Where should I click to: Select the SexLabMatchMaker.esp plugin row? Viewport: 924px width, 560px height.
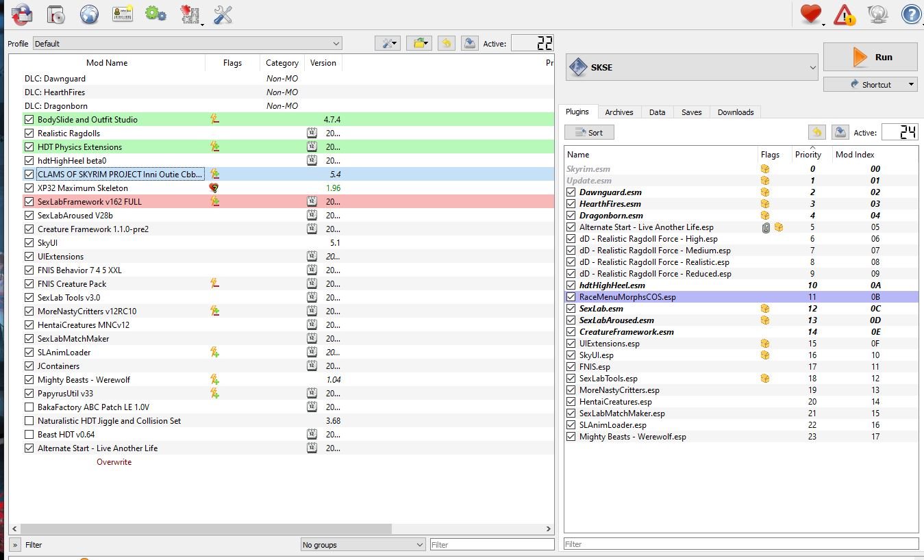click(x=741, y=413)
